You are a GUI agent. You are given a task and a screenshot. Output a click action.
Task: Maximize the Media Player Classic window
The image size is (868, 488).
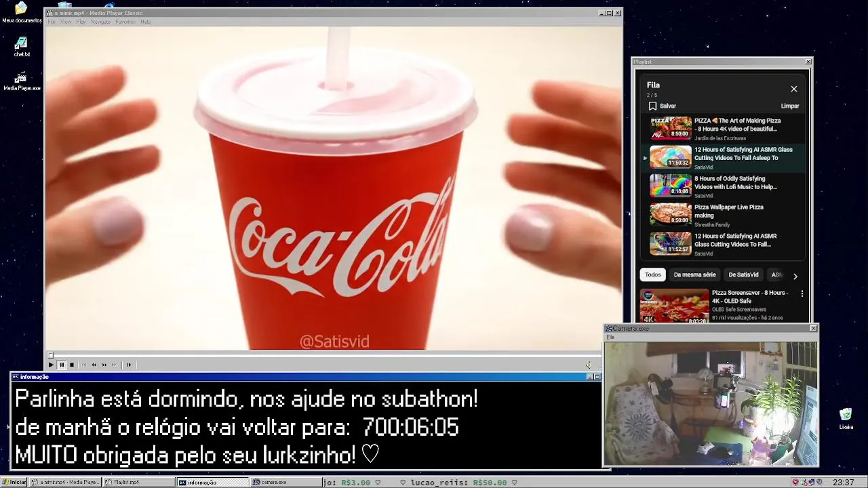(609, 13)
